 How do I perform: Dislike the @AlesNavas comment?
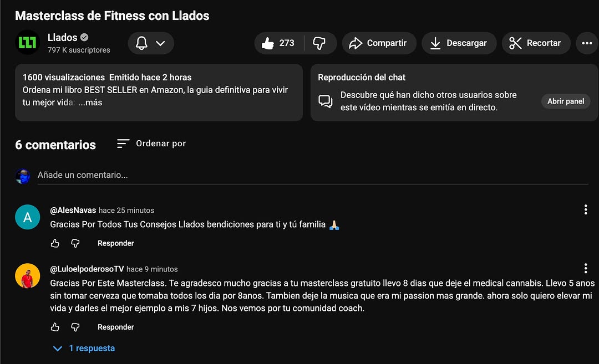tap(75, 243)
